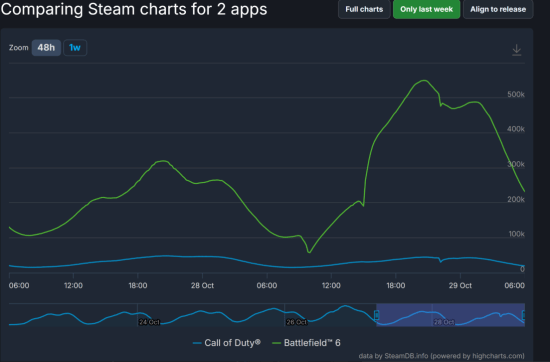
Task: Click the 18:00 label before 28 Oct
Action: (138, 286)
